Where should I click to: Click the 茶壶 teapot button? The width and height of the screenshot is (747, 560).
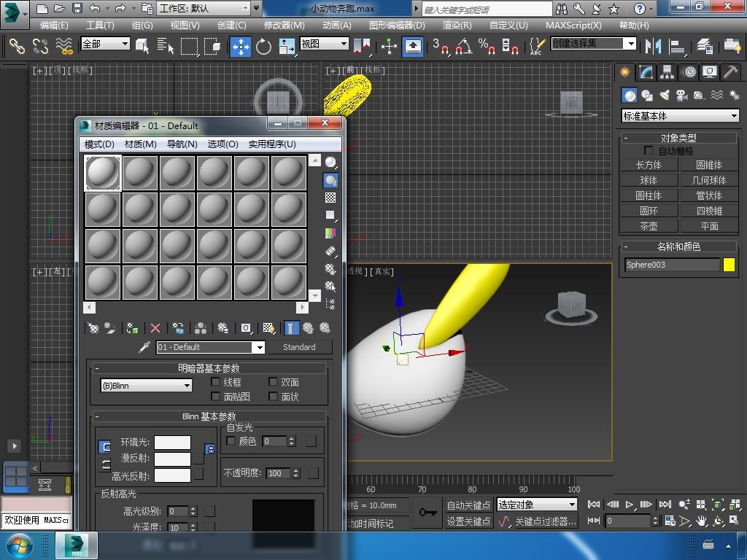pyautogui.click(x=649, y=226)
